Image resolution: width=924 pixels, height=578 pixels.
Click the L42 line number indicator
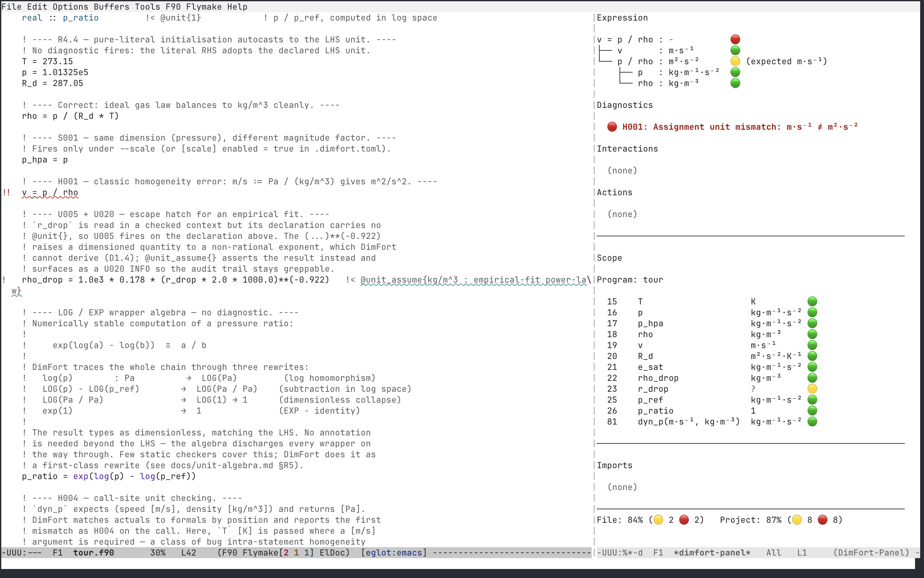(189, 553)
